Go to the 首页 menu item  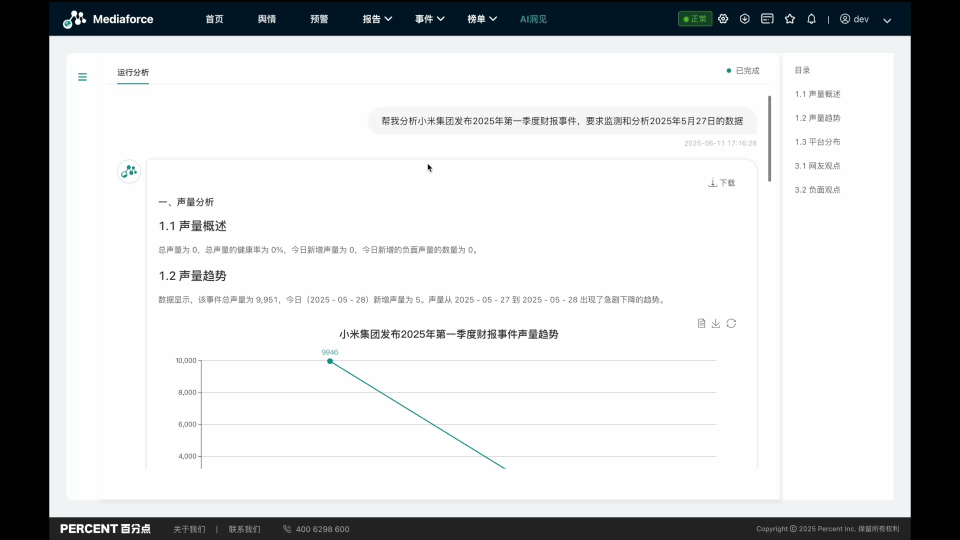[214, 19]
